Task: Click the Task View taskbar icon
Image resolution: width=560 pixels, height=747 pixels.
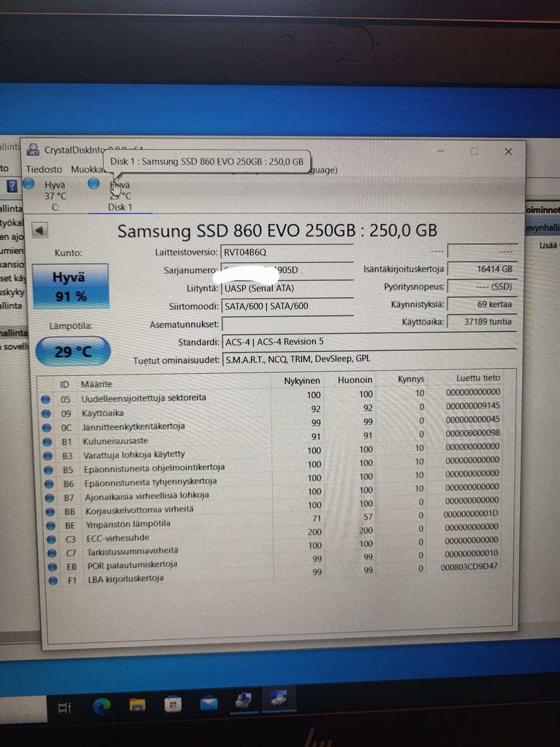Action: (x=65, y=707)
